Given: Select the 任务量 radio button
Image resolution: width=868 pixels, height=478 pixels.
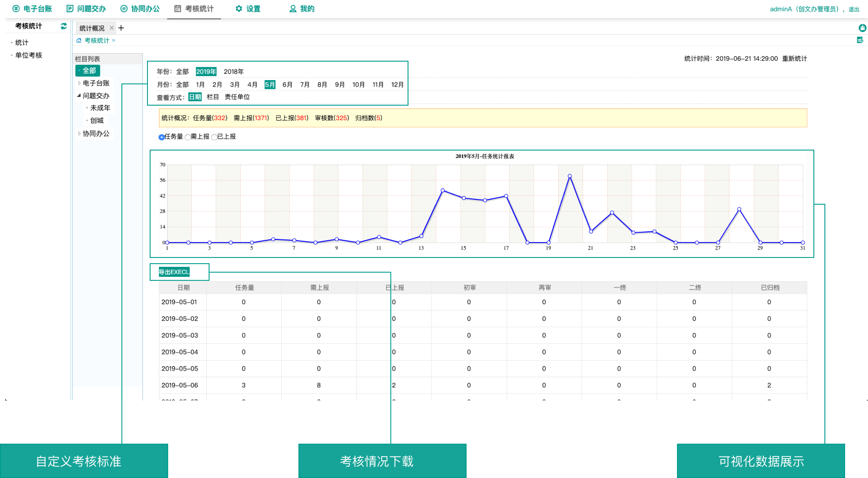Looking at the screenshot, I should 162,137.
